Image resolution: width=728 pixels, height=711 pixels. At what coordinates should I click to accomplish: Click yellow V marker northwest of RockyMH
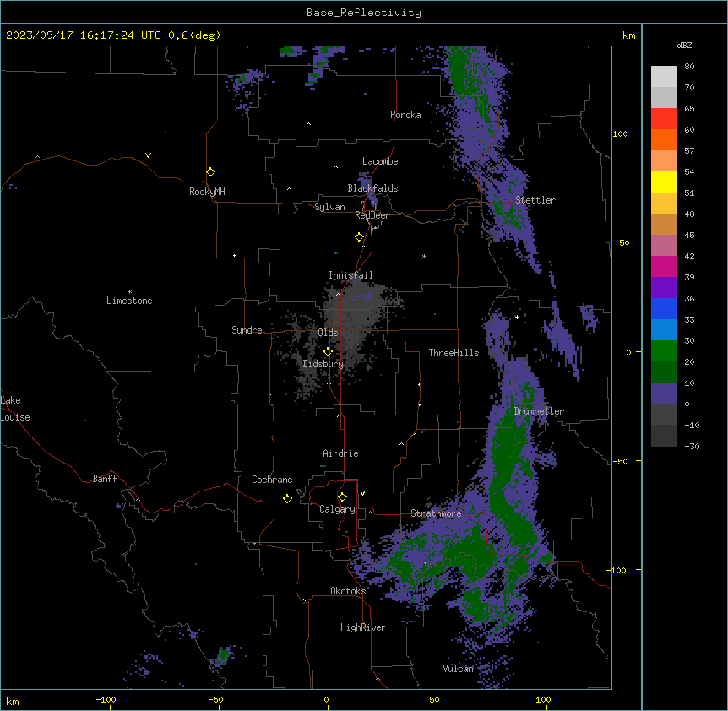[x=148, y=155]
